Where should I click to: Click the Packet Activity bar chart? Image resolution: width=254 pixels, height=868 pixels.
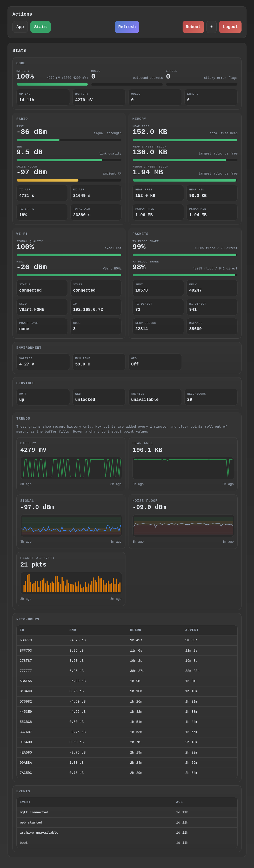(x=71, y=583)
